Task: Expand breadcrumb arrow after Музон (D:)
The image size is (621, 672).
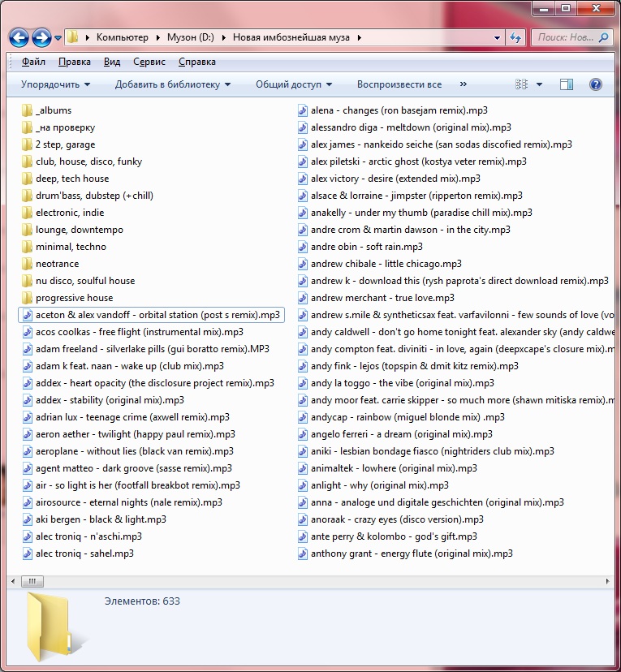Action: (x=224, y=37)
